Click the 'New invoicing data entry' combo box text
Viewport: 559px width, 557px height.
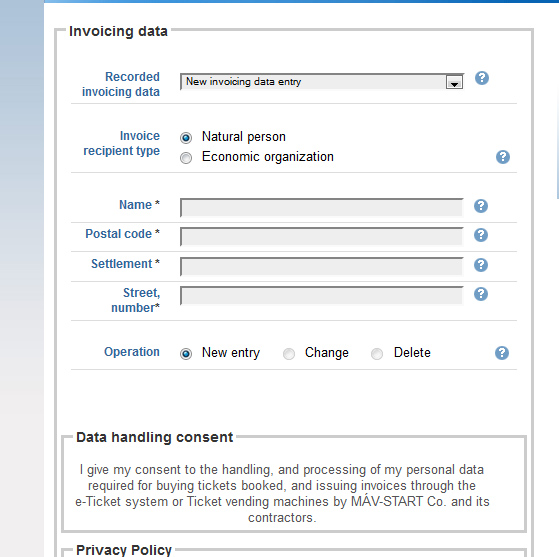point(243,82)
